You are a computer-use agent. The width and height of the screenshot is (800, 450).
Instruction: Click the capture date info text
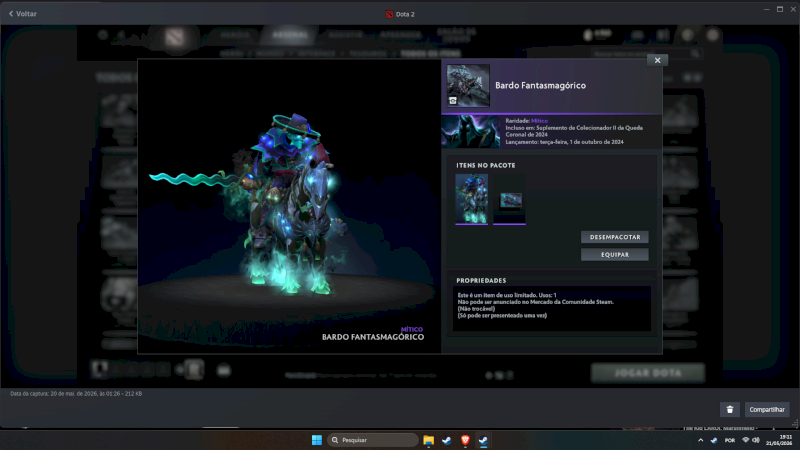point(76,394)
